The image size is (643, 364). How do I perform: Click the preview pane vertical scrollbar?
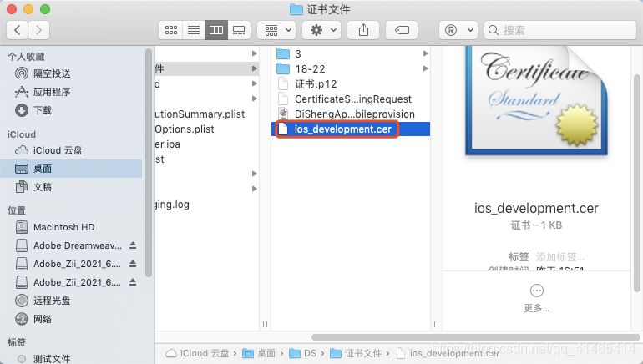(x=636, y=183)
